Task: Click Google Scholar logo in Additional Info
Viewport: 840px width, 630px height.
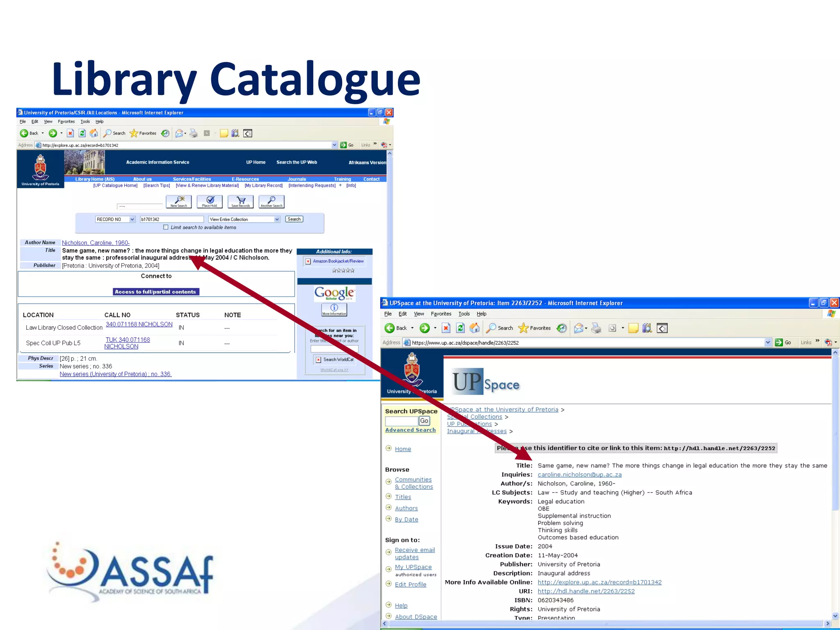Action: 334,294
